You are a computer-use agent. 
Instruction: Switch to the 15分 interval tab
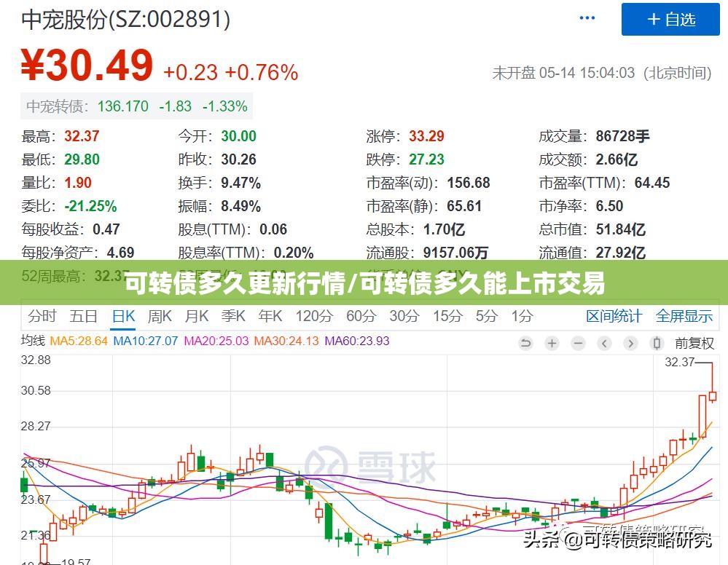coord(447,317)
